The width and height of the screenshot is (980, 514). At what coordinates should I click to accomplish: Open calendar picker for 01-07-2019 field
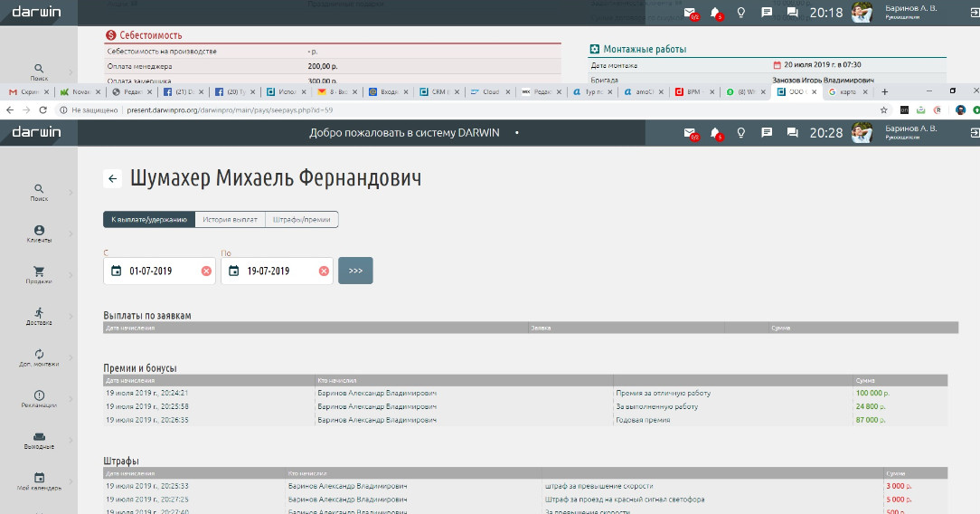point(116,271)
